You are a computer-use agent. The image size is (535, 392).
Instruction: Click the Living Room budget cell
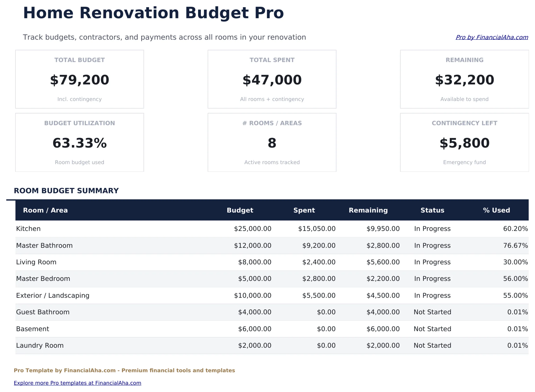tap(255, 262)
